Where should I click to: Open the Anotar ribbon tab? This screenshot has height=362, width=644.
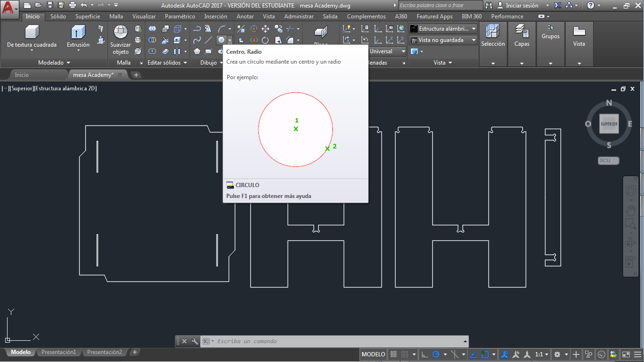point(245,16)
